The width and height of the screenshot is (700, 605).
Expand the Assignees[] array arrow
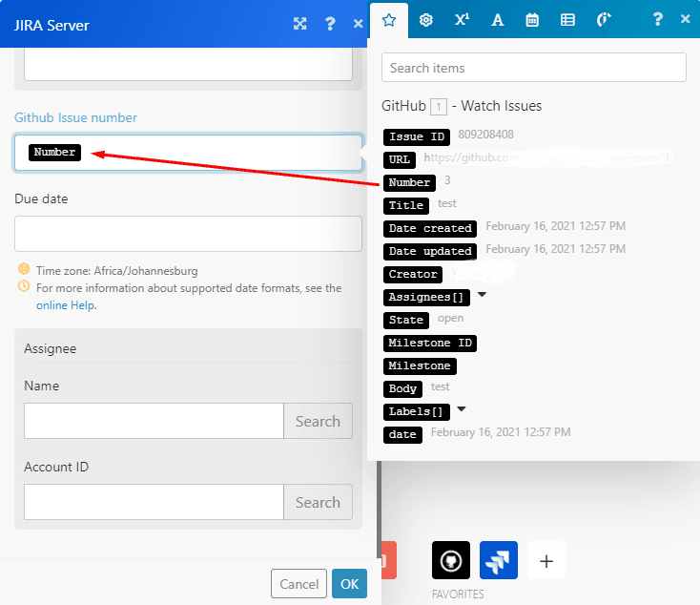482,295
